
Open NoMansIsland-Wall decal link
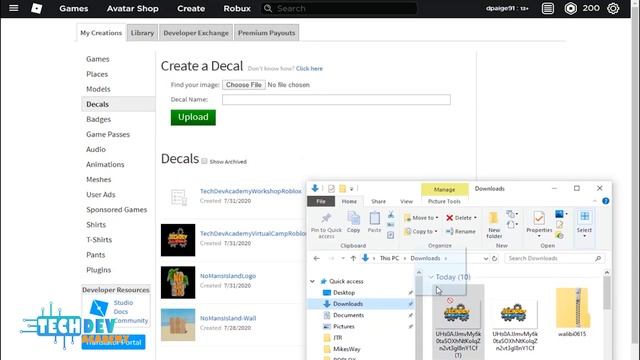point(228,318)
